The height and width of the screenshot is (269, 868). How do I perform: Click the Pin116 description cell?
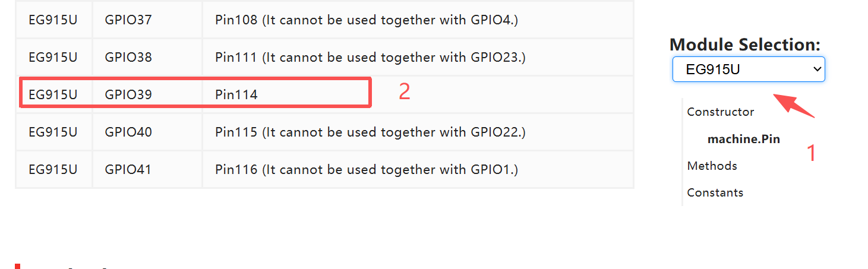pyautogui.click(x=367, y=170)
